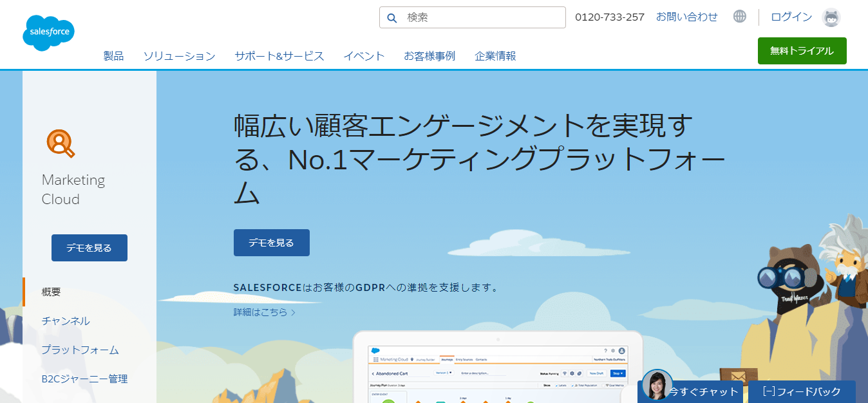The width and height of the screenshot is (868, 403).
Task: Click the laptop product screenshot
Action: 498,368
